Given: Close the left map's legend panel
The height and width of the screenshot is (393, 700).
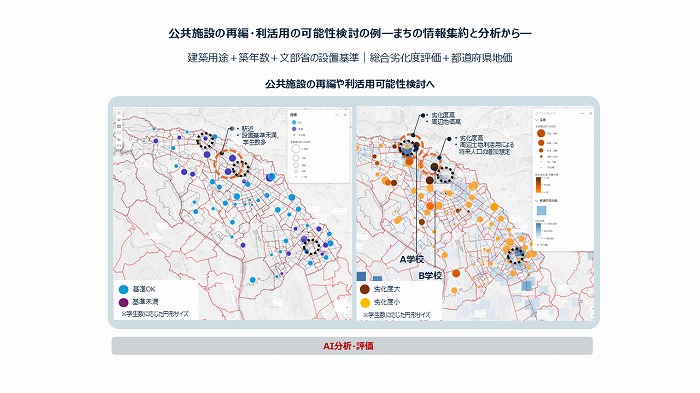Looking at the screenshot, I should click(345, 115).
